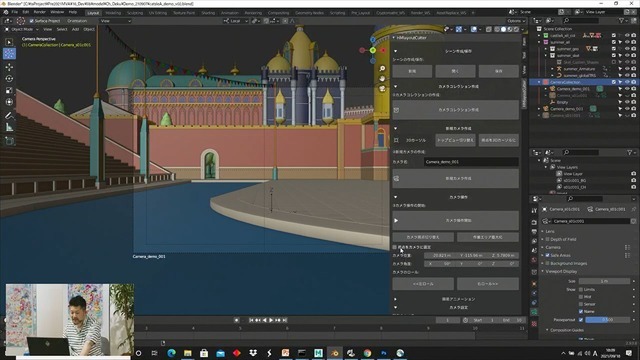Open the Output properties tab icon
This screenshot has width=640, height=360.
(534, 231)
